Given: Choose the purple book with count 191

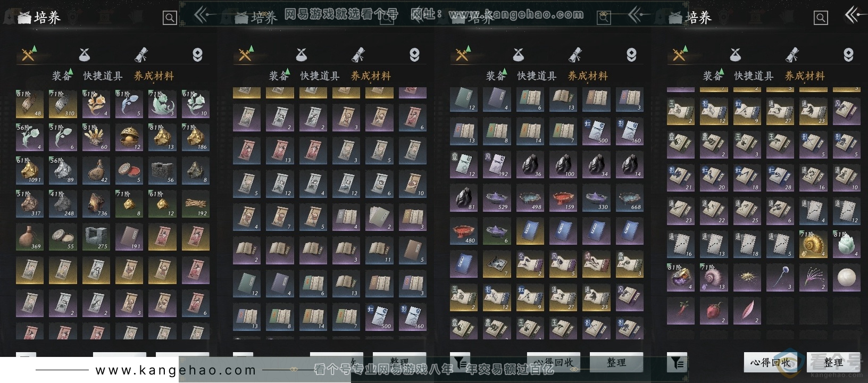Looking at the screenshot, I should [x=129, y=237].
